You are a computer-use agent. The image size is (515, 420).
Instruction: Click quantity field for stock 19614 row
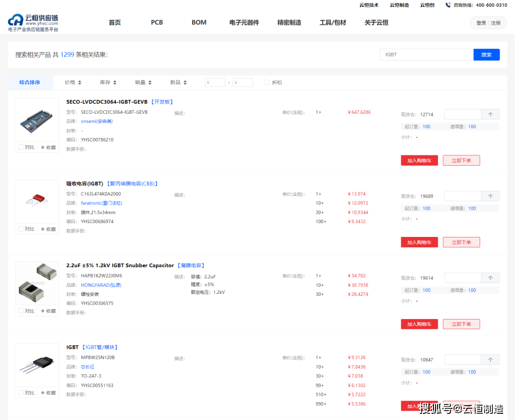[x=463, y=278]
